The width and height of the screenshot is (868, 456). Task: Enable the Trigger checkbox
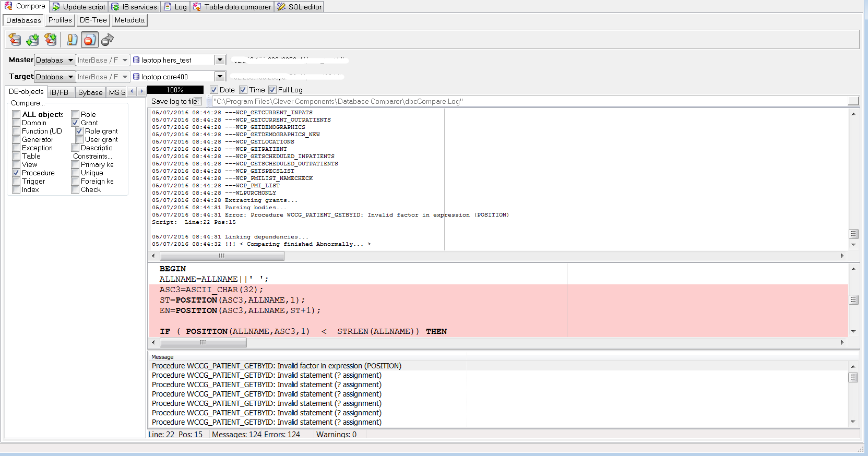point(16,181)
